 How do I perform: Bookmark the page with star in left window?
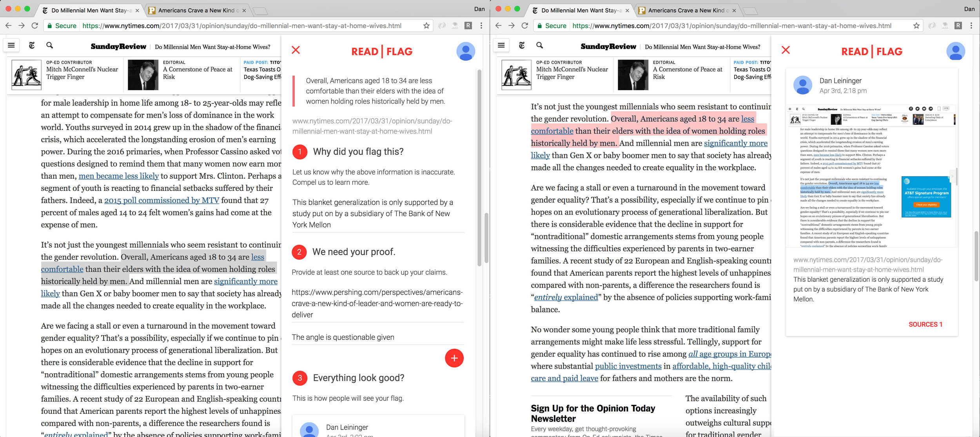click(426, 26)
